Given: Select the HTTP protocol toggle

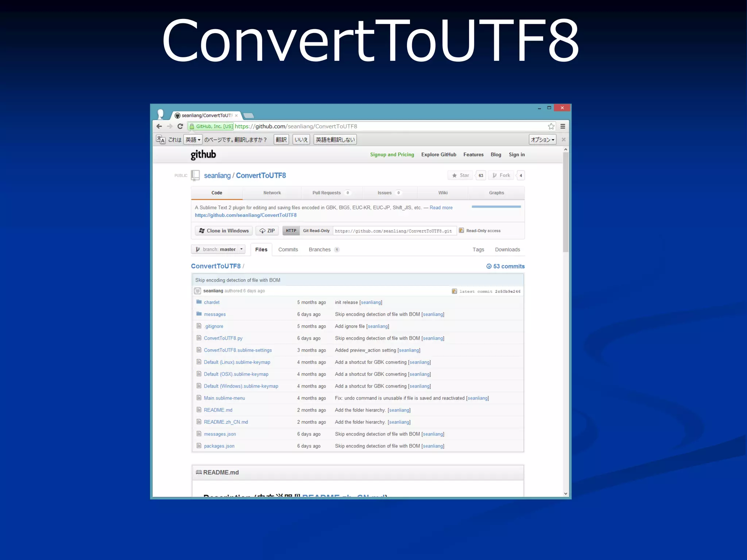Looking at the screenshot, I should [x=291, y=230].
